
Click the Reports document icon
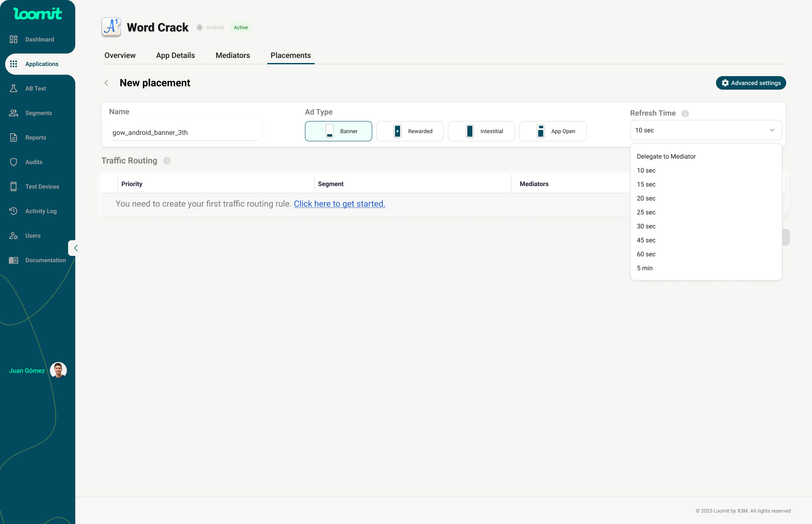click(x=14, y=137)
